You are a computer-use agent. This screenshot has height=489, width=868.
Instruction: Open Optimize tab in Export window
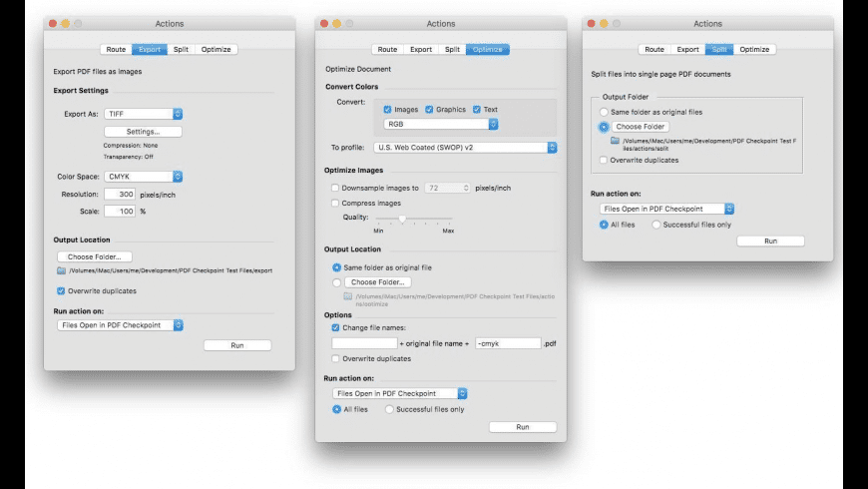216,49
